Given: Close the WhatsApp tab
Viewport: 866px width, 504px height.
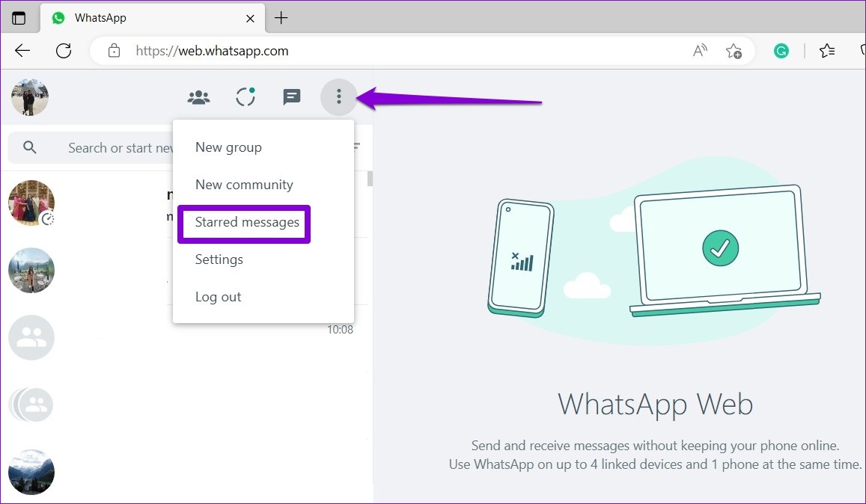Looking at the screenshot, I should (250, 18).
